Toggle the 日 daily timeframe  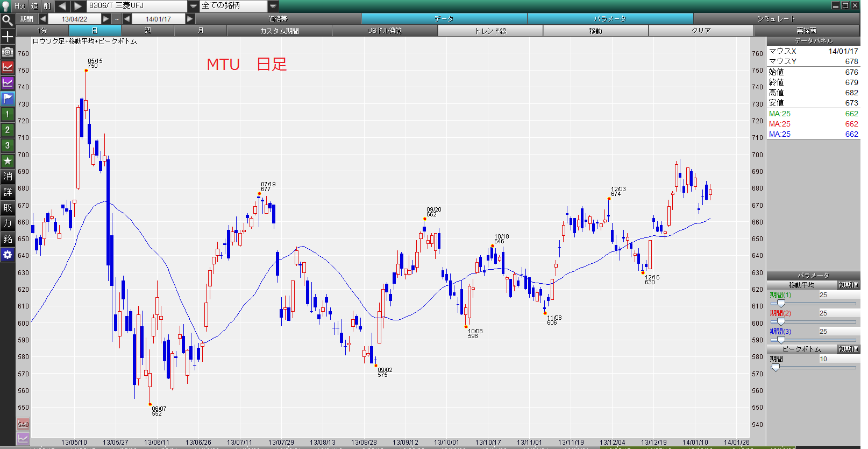pos(95,31)
